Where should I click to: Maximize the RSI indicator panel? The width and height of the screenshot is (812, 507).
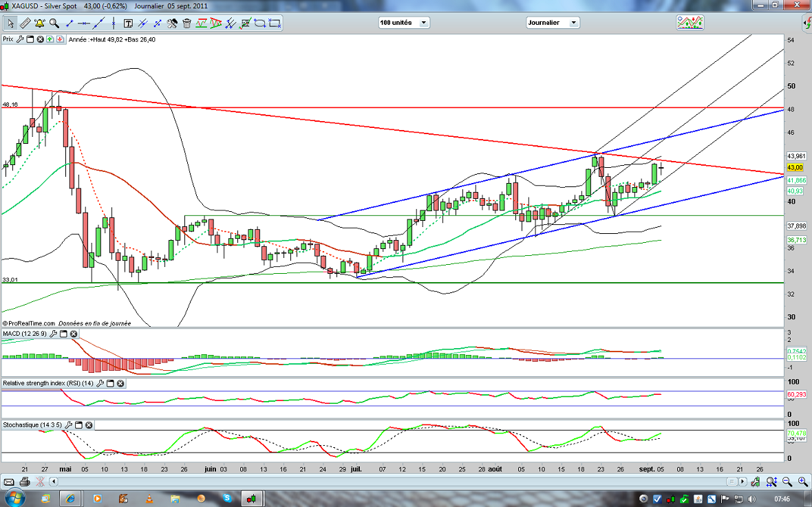(111, 383)
